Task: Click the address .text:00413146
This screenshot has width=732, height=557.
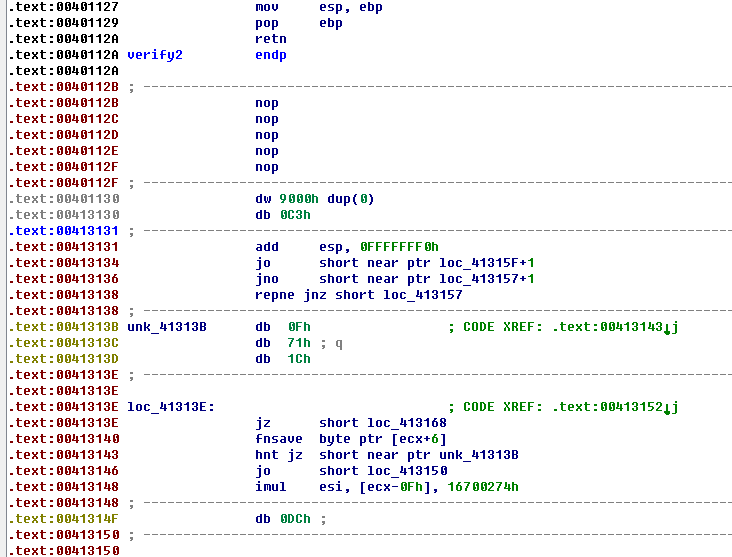Action: pyautogui.click(x=64, y=471)
